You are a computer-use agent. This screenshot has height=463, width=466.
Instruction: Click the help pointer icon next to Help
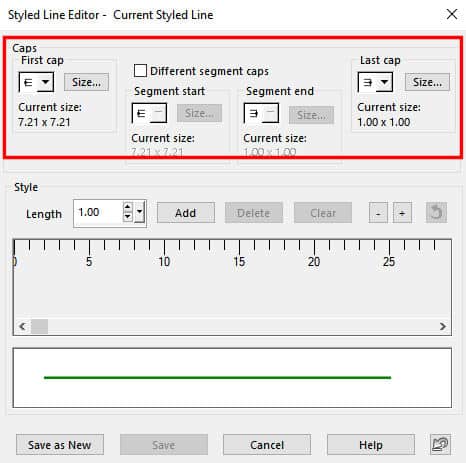[440, 444]
